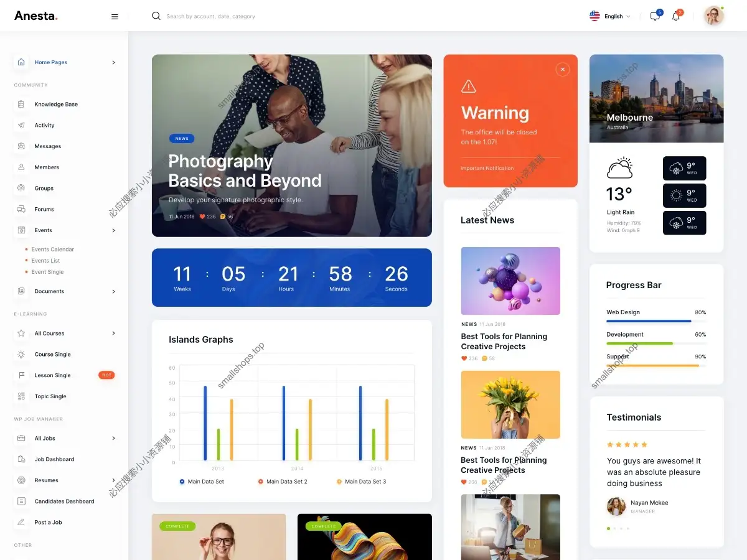
Task: Select the Job Dashboard icon
Action: [x=21, y=459]
